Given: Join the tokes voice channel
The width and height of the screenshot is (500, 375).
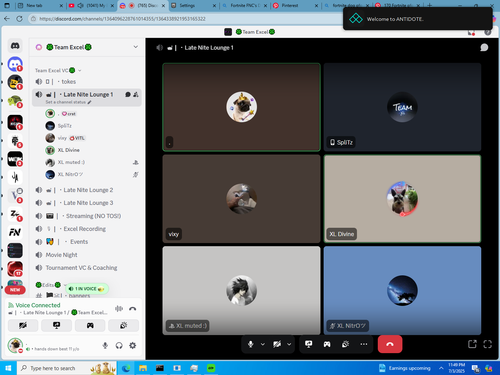Looking at the screenshot, I should tap(87, 82).
